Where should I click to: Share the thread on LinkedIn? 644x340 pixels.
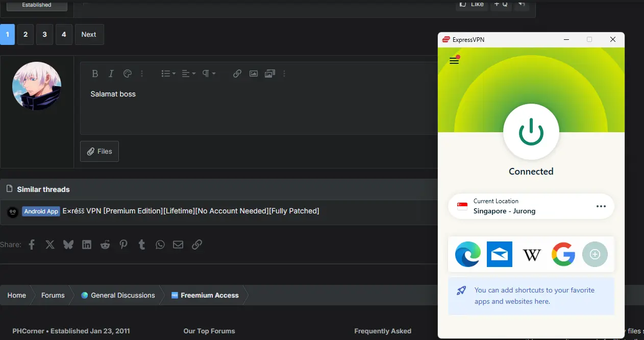pos(87,245)
